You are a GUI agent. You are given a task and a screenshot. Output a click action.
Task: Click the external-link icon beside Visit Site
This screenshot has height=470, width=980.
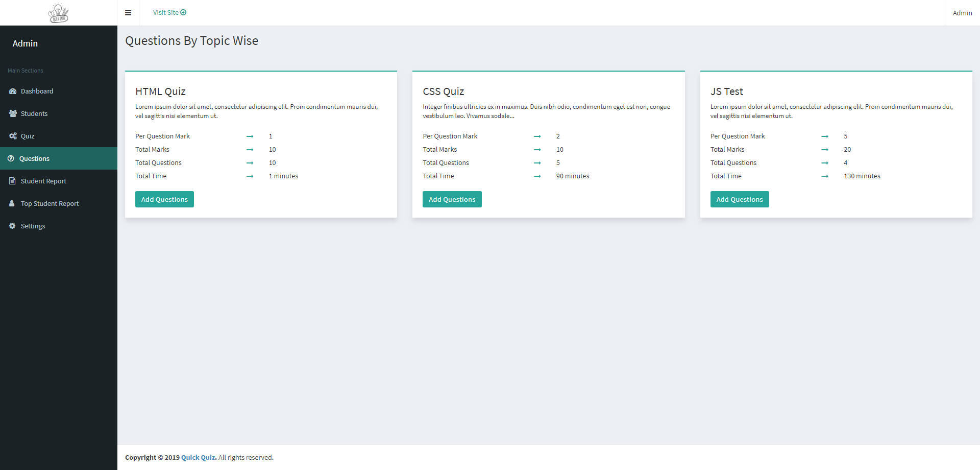coord(183,12)
